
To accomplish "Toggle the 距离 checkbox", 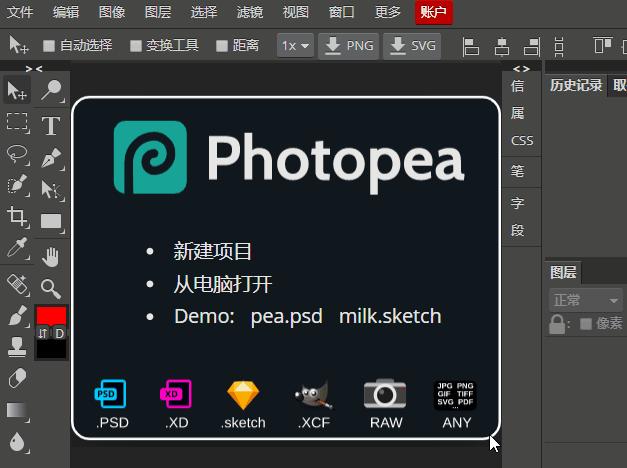I will click(x=222, y=46).
